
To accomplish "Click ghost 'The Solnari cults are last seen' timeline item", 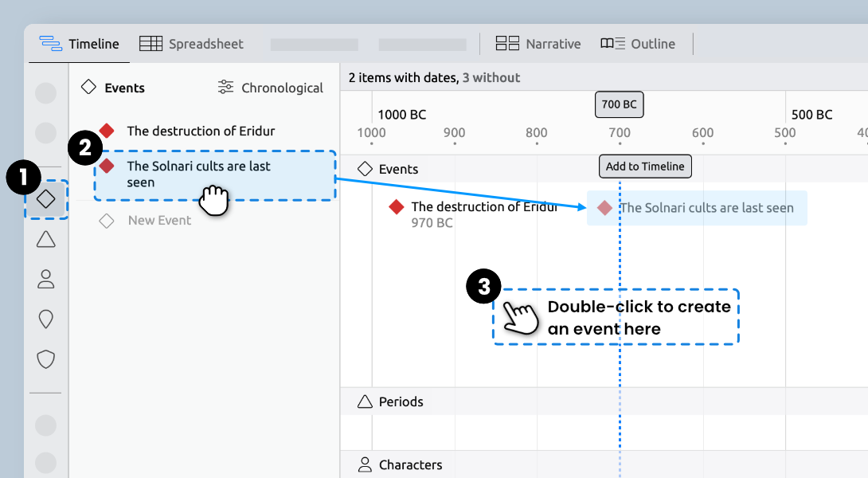I will (697, 208).
